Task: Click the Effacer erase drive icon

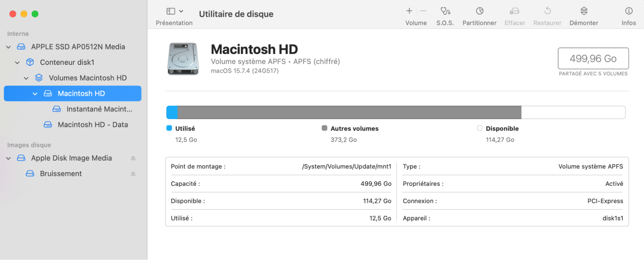Action: click(514, 11)
